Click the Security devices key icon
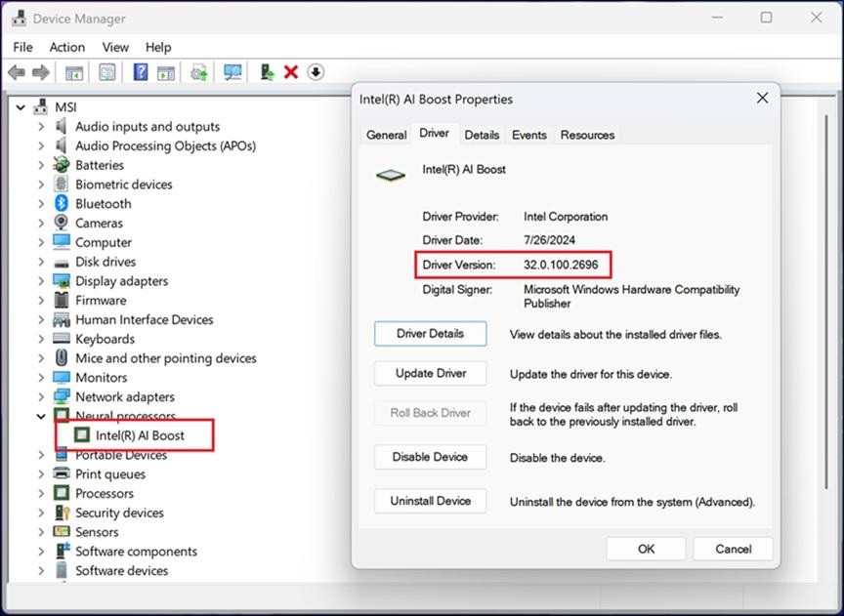The image size is (844, 616). [62, 513]
